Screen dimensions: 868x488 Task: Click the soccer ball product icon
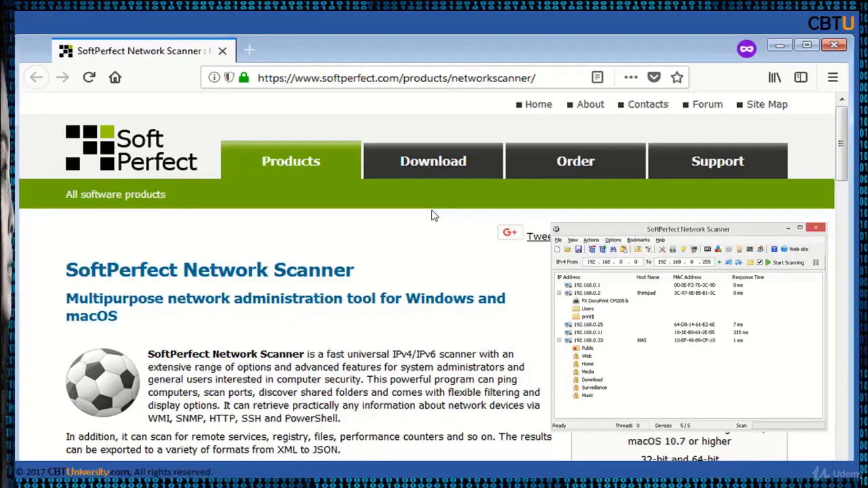coord(102,382)
